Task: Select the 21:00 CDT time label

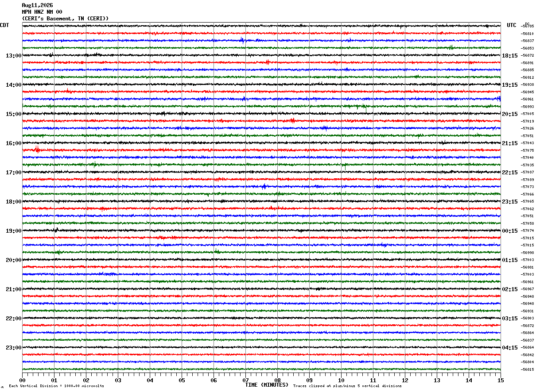Action: pos(14,289)
